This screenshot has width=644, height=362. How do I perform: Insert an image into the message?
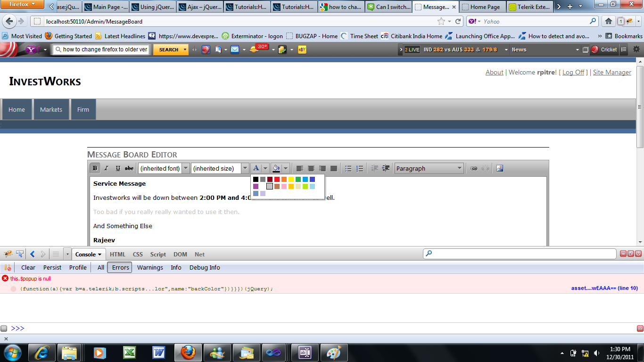500,168
